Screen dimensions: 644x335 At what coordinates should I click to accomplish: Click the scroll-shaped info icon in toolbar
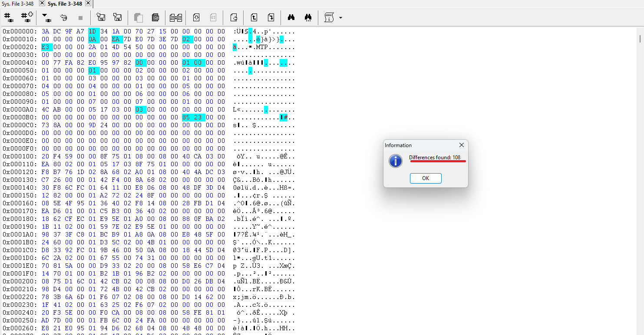click(329, 17)
